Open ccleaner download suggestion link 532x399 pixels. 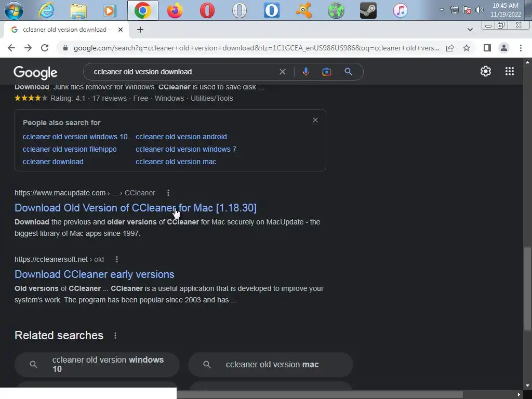coord(53,162)
